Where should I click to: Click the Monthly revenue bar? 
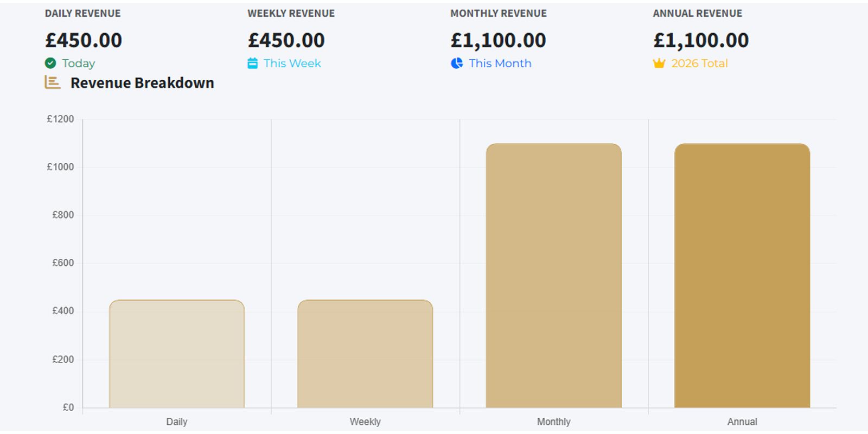coord(553,276)
